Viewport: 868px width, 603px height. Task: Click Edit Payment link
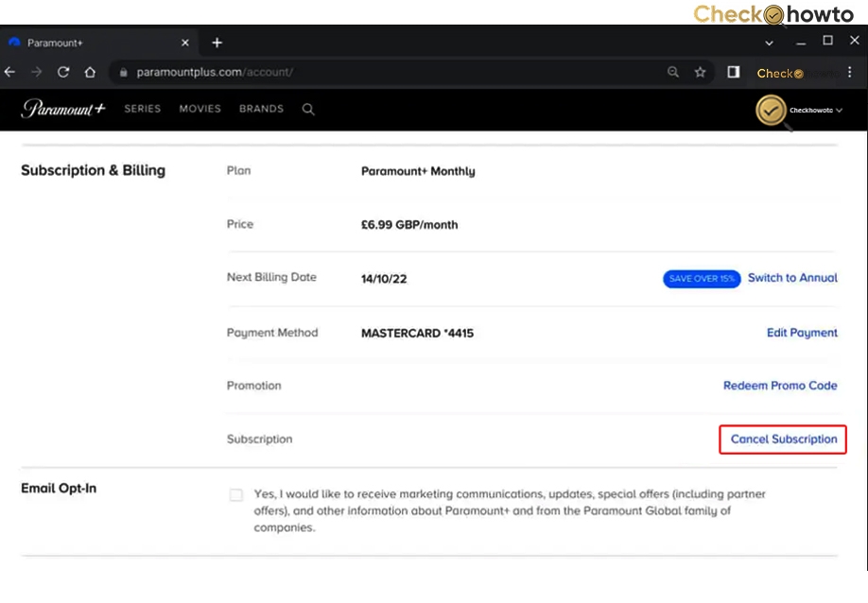802,333
